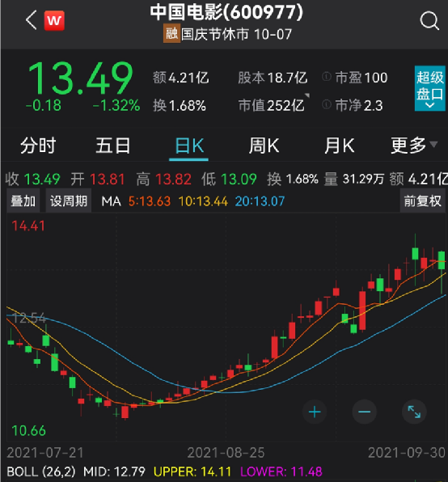Image resolution: width=448 pixels, height=482 pixels.
Task: Tap the 10.66 chart low label
Action: 28,431
